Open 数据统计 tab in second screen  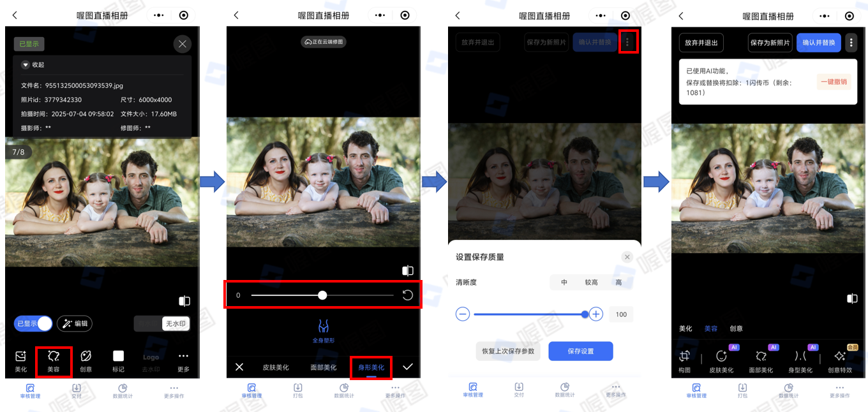(344, 390)
